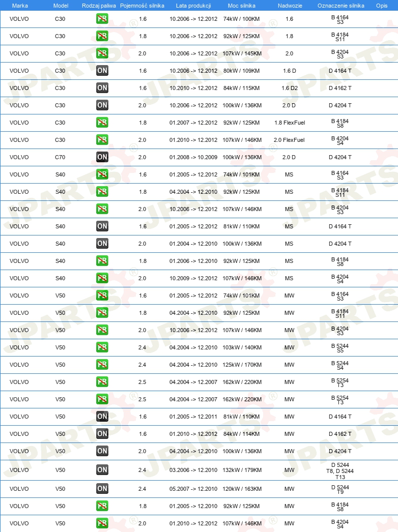Select power value 84kW / 115KM
The width and height of the screenshot is (398, 532).
(x=241, y=88)
